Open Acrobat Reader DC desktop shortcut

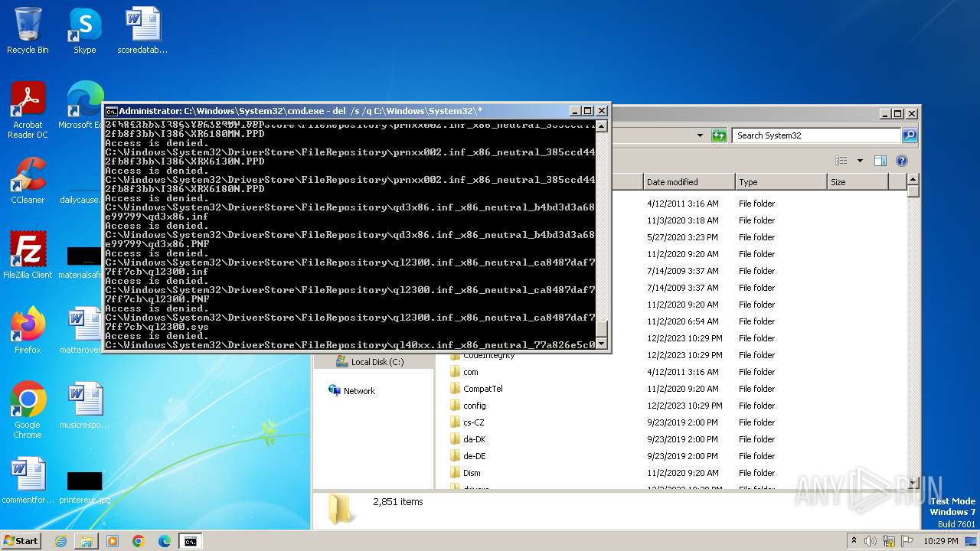point(28,110)
